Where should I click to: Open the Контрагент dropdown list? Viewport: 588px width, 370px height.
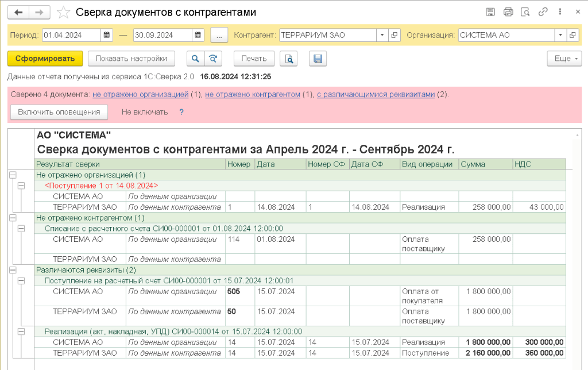coord(382,35)
